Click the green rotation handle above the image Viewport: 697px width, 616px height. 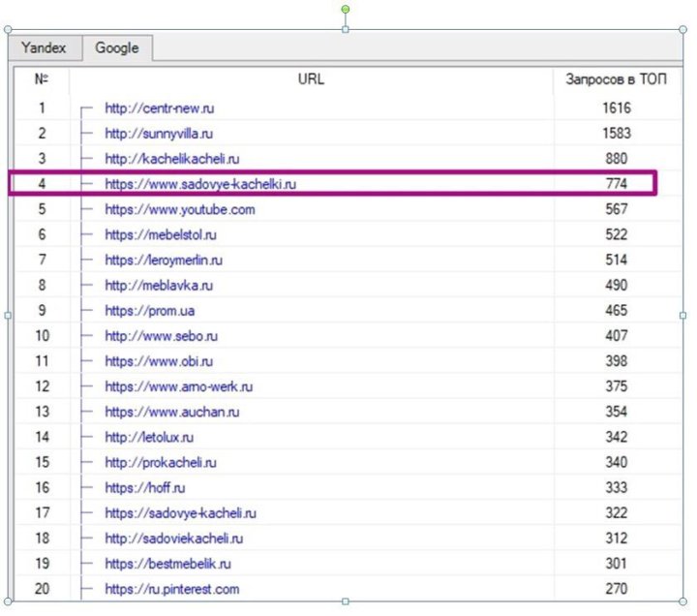346,10
